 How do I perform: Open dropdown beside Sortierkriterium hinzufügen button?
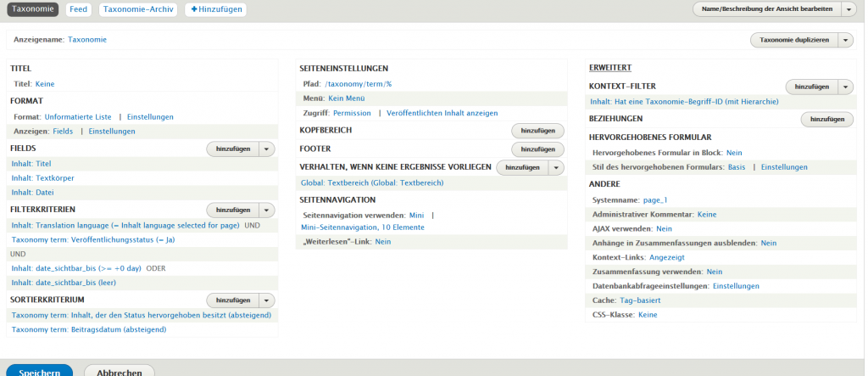[268, 300]
